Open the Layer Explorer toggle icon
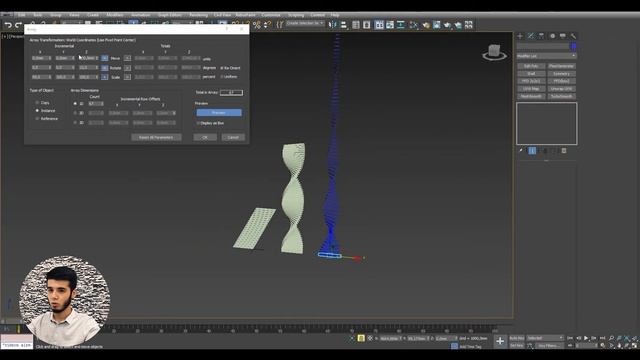This screenshot has height=360, width=640. [x=367, y=25]
